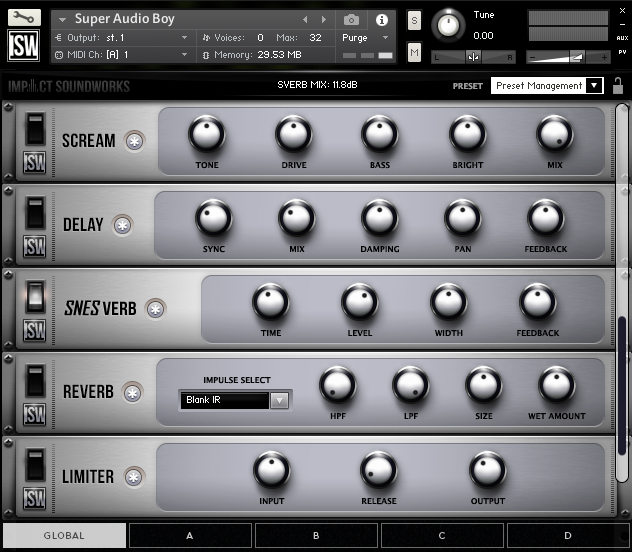
Task: Click the ISW badge in REVERB rack
Action: 35,414
